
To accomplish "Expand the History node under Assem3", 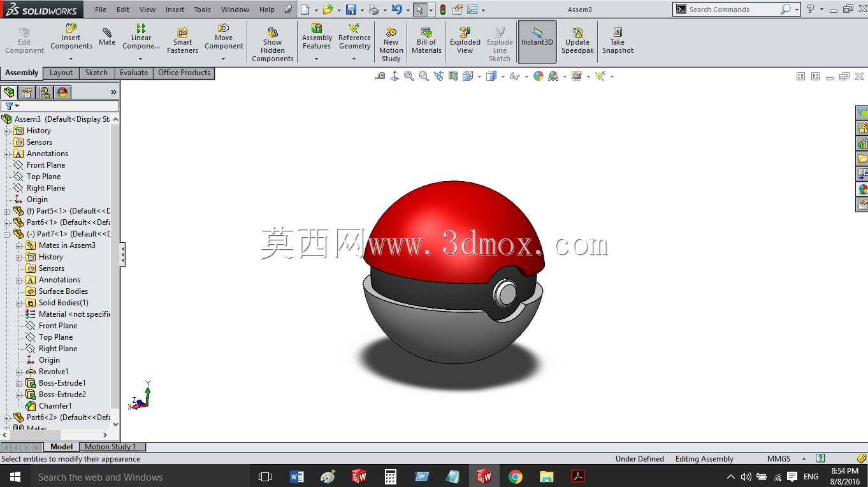I will [x=6, y=131].
